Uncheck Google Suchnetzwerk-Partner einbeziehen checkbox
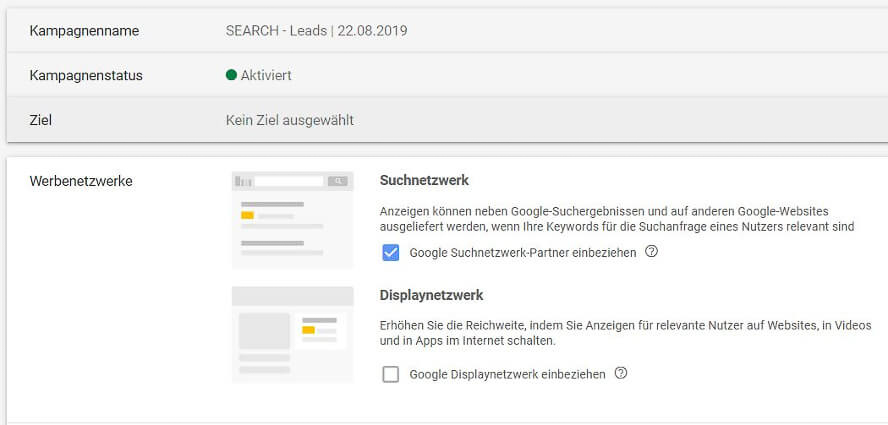 click(391, 252)
